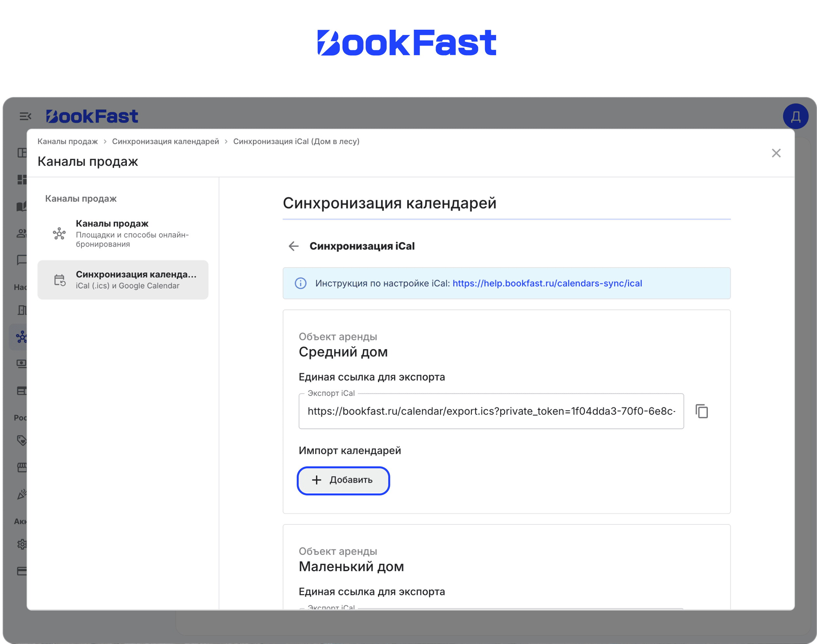Click Каналы продаж breadcrumb
The image size is (817, 644).
pyautogui.click(x=68, y=141)
